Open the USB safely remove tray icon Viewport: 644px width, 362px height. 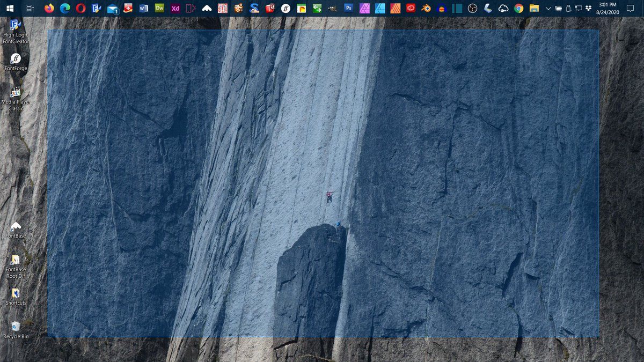pyautogui.click(x=569, y=8)
